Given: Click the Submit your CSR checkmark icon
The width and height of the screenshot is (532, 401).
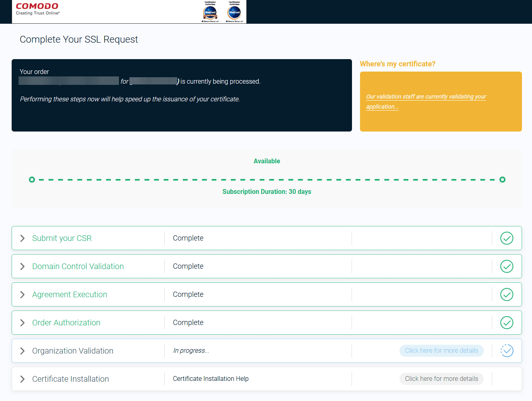Looking at the screenshot, I should 507,238.
